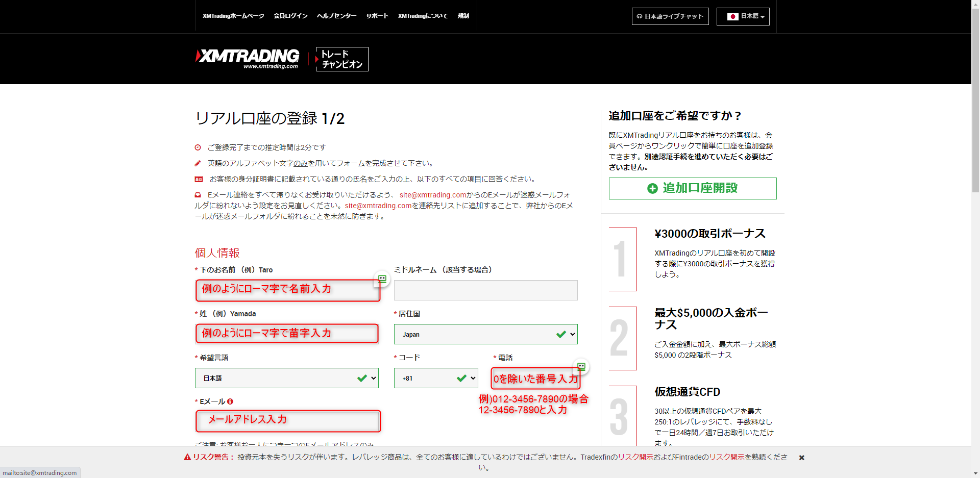Screen dimensions: 980x478
Task: Click the E-mail address input field
Action: pyautogui.click(x=288, y=421)
